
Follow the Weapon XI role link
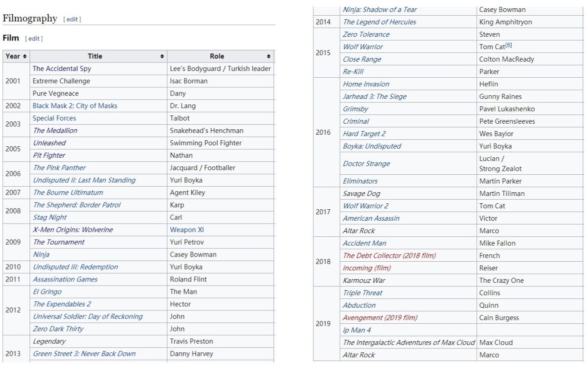[x=187, y=230]
